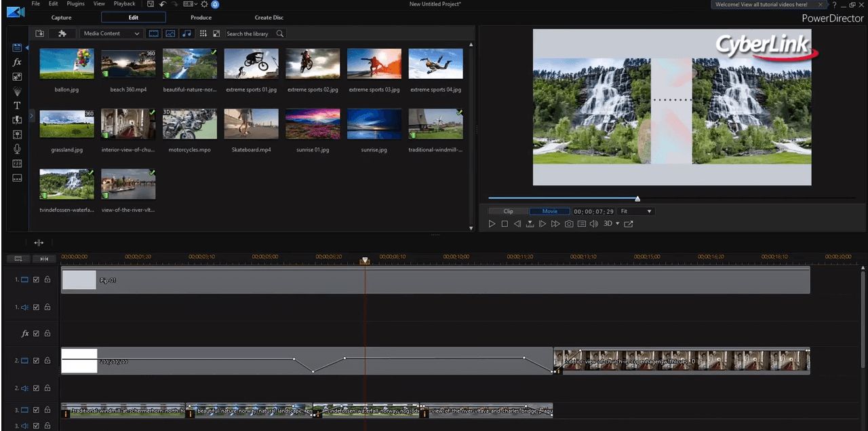The height and width of the screenshot is (431, 868).
Task: Open the Particle Room diamond icon
Action: coord(17,91)
